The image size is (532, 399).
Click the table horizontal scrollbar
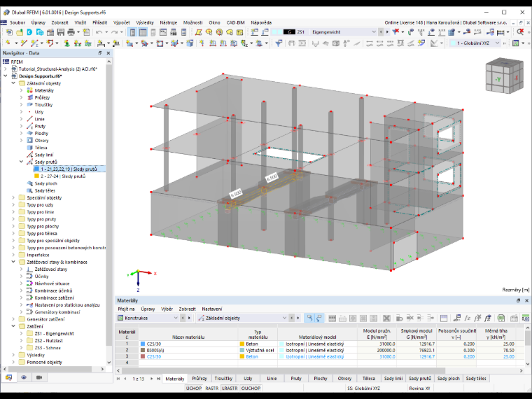(283, 370)
